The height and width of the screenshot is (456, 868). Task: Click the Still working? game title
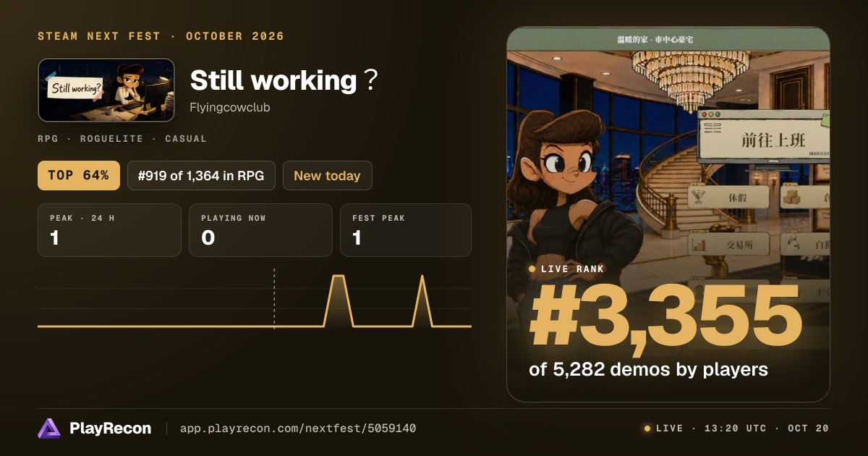(284, 80)
